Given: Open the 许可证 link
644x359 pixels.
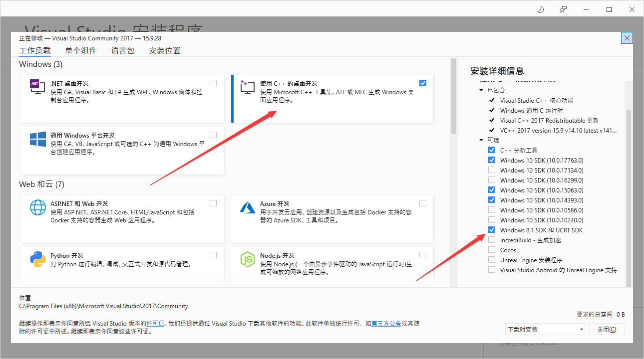Looking at the screenshot, I should tap(156, 324).
